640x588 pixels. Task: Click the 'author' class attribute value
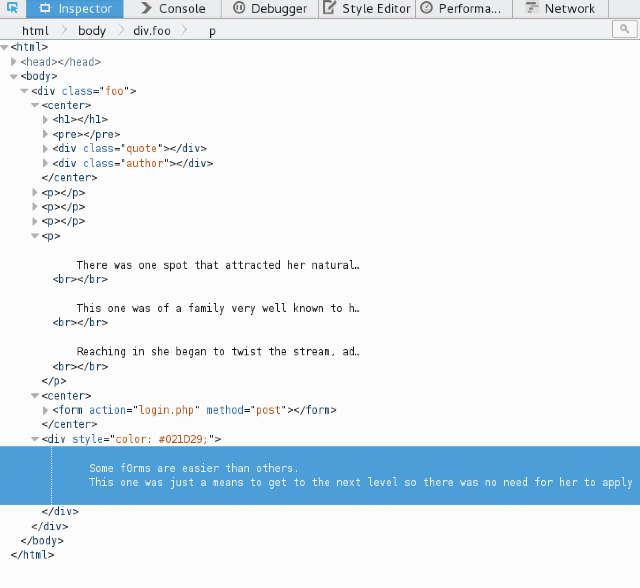(144, 163)
